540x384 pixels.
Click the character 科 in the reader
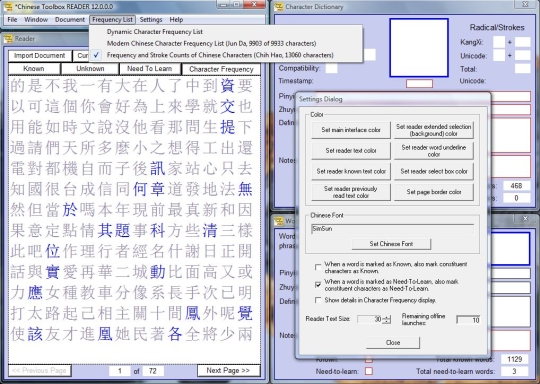157,230
